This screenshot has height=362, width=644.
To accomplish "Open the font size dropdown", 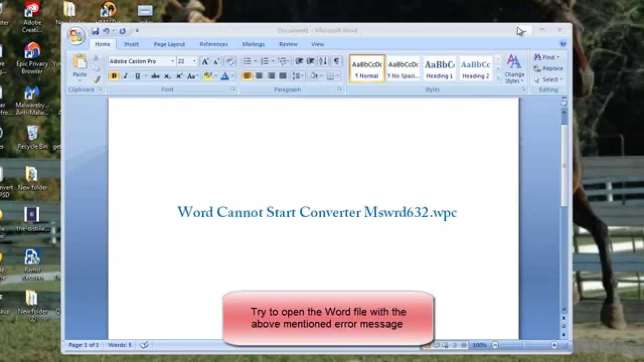I will 194,61.
